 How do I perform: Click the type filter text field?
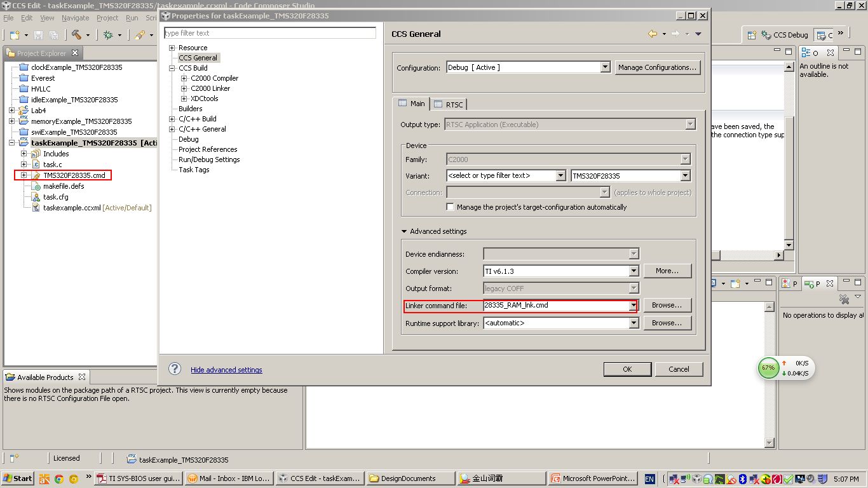pos(269,33)
